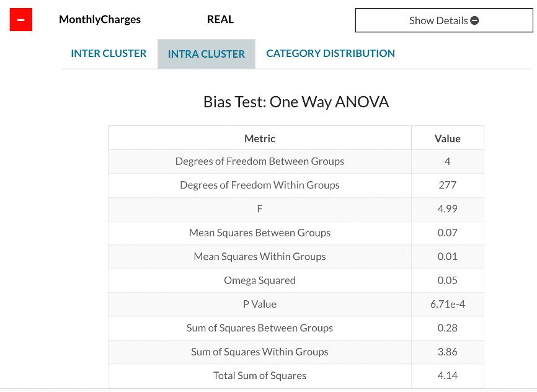Select the INTRA CLUSTER tab
Viewport: 537px width, 392px height.
tap(206, 53)
